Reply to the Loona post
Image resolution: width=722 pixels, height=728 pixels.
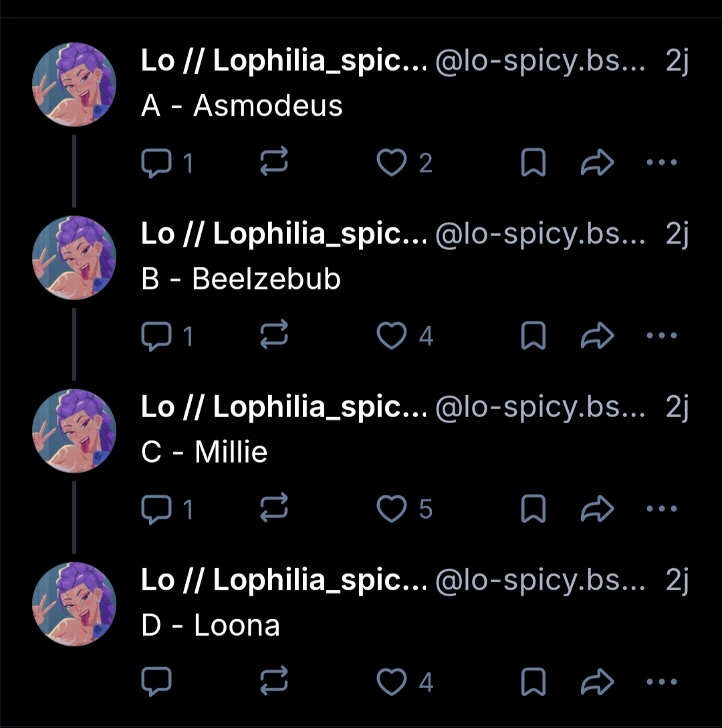[156, 682]
